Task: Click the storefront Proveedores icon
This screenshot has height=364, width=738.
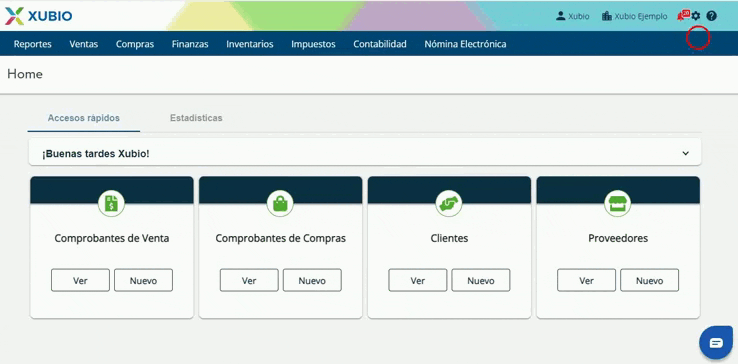Action: click(618, 203)
